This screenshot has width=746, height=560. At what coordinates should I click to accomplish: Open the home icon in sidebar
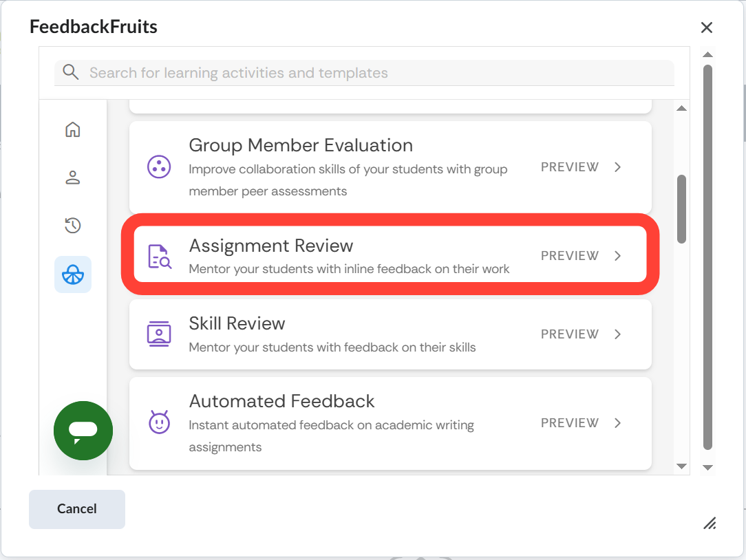point(73,129)
